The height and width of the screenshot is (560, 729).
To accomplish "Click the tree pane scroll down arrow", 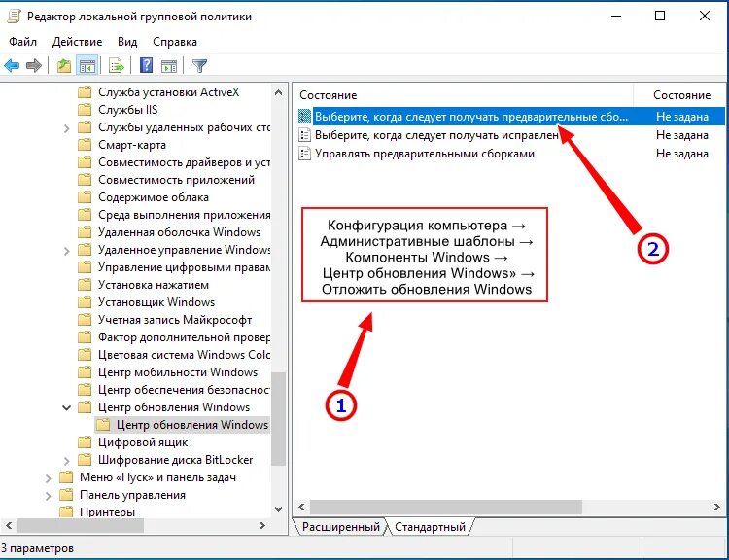I will [279, 509].
